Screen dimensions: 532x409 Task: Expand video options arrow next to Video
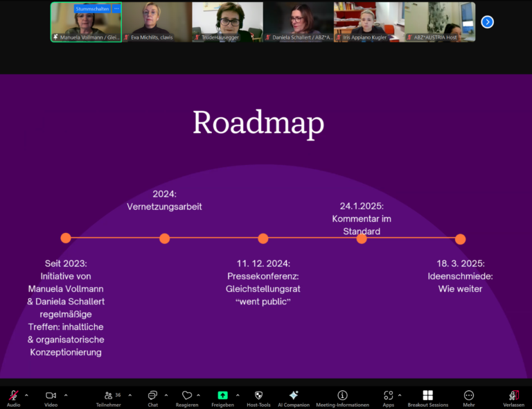[x=66, y=395]
